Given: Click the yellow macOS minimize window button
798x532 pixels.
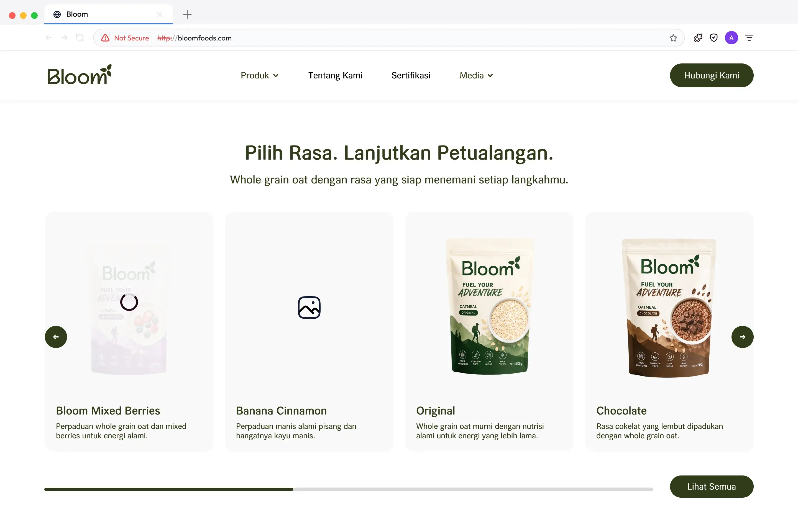Looking at the screenshot, I should [23, 15].
